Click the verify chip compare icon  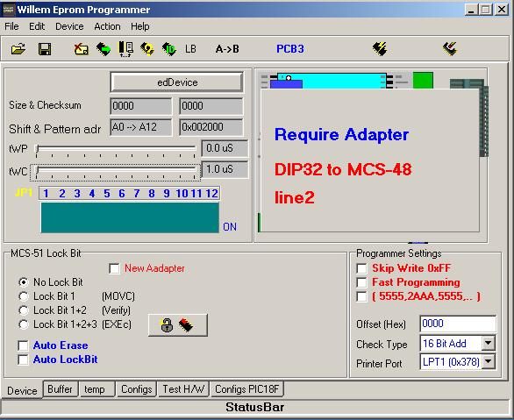(x=126, y=49)
